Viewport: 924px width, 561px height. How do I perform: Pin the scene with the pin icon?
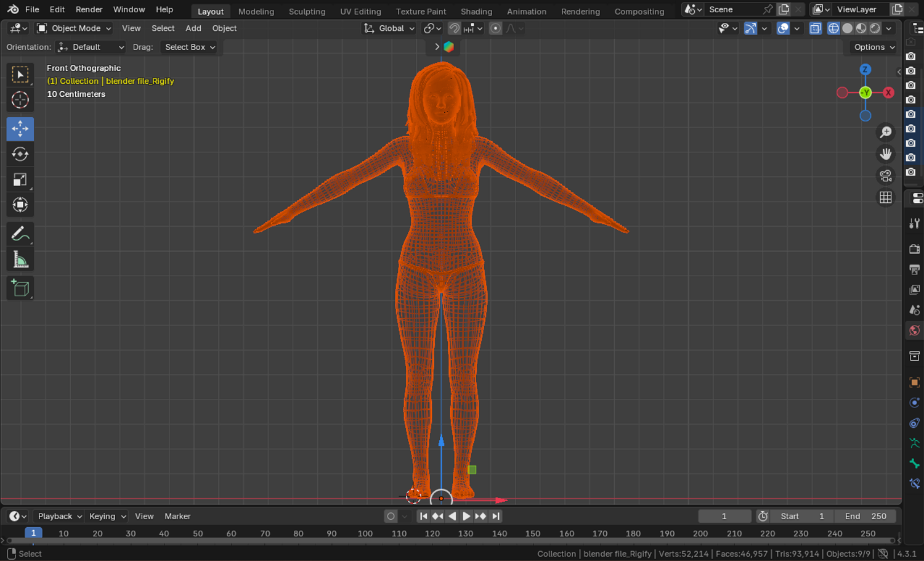pyautogui.click(x=768, y=9)
